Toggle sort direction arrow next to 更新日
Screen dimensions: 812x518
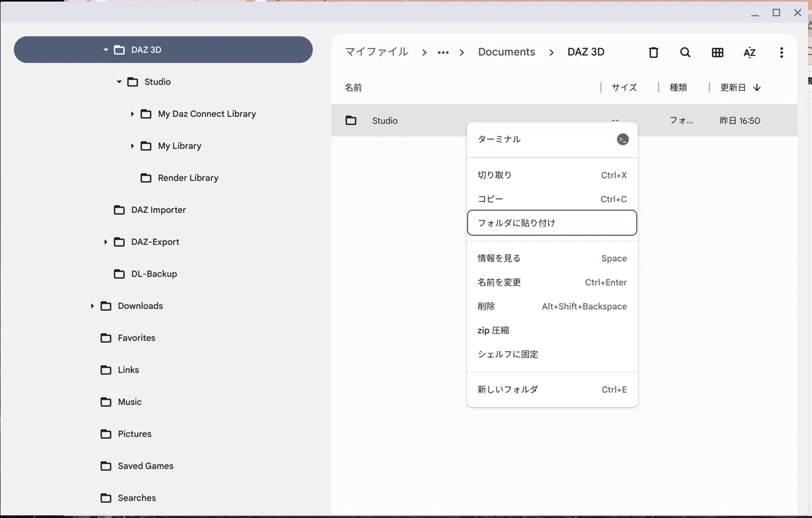[x=757, y=87]
